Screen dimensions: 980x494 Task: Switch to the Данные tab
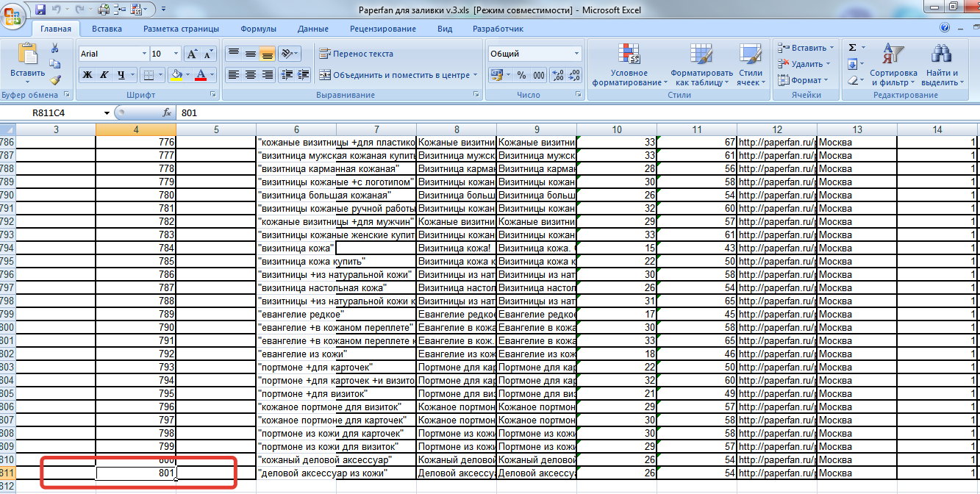pyautogui.click(x=313, y=29)
